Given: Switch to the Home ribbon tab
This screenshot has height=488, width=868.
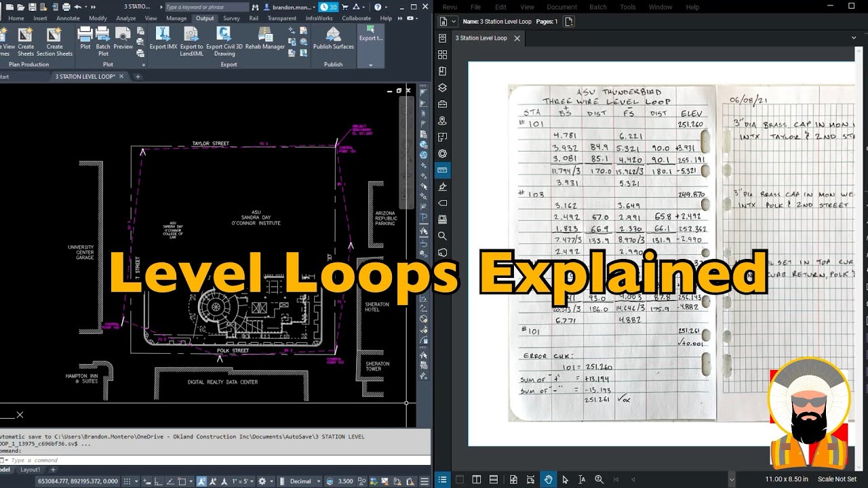Looking at the screenshot, I should click(16, 18).
